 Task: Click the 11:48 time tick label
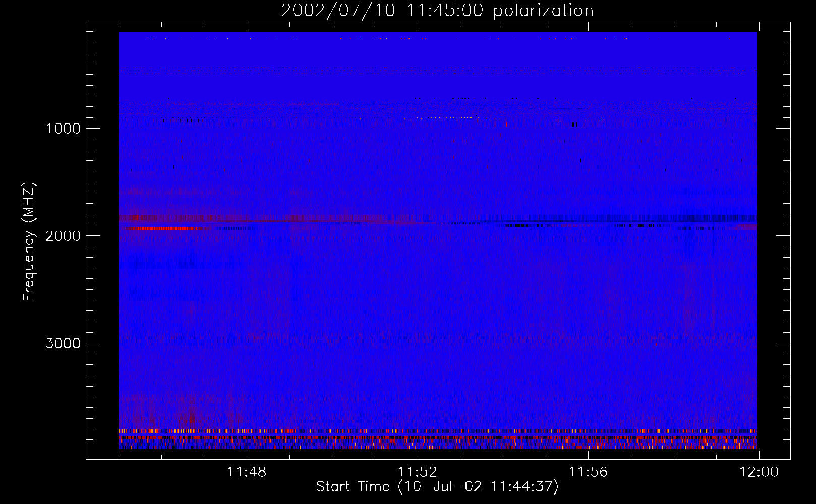coord(247,472)
